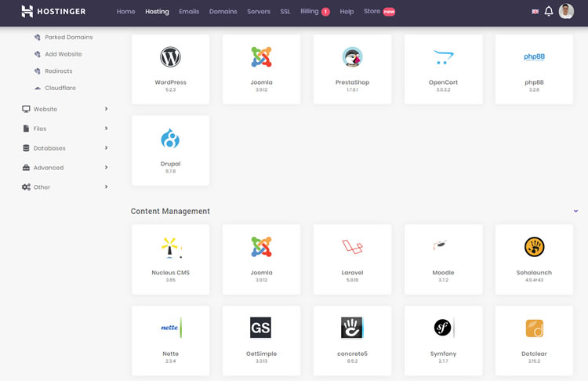Go to the Home menu
The width and height of the screenshot is (588, 381).
[125, 12]
